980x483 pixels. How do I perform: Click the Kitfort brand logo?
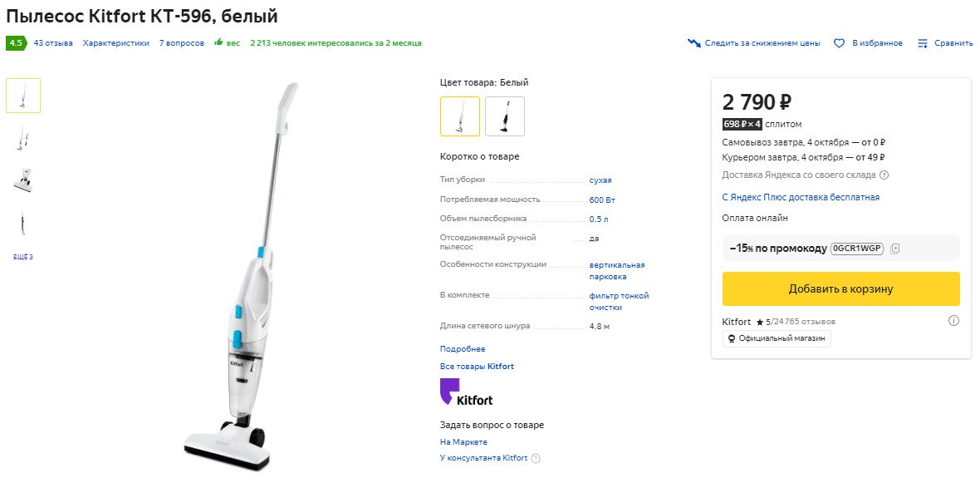click(x=466, y=392)
